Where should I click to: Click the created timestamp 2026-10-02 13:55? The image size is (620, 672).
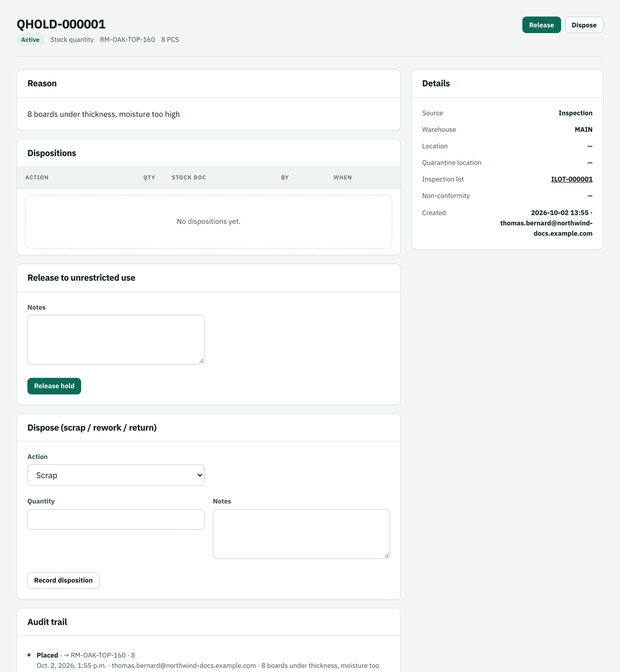(560, 213)
